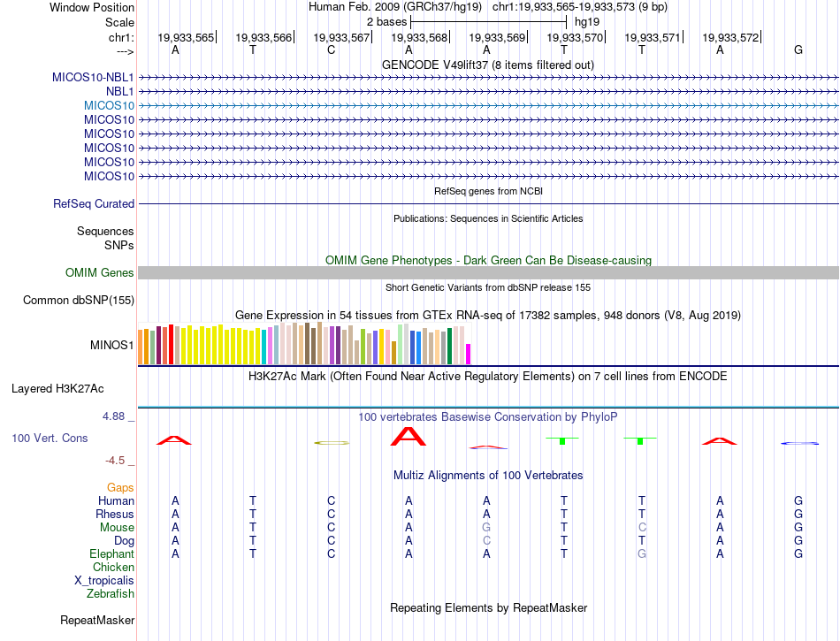
Task: Open the RefSeq Curated track settings
Action: pyautogui.click(x=94, y=203)
